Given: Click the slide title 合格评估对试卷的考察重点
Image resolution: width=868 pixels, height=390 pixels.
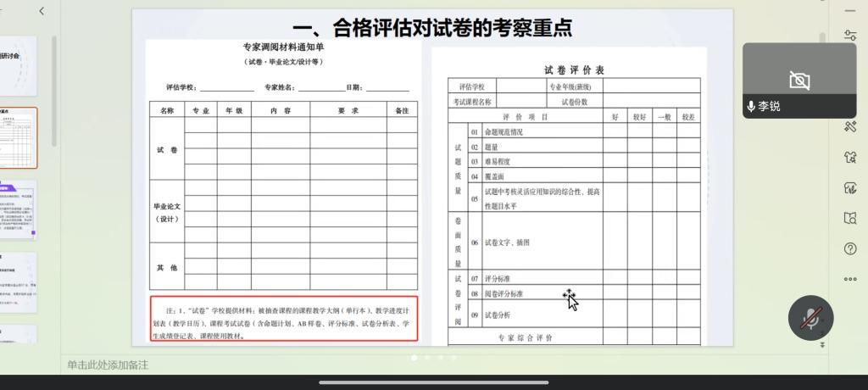Looking at the screenshot, I should 431,28.
